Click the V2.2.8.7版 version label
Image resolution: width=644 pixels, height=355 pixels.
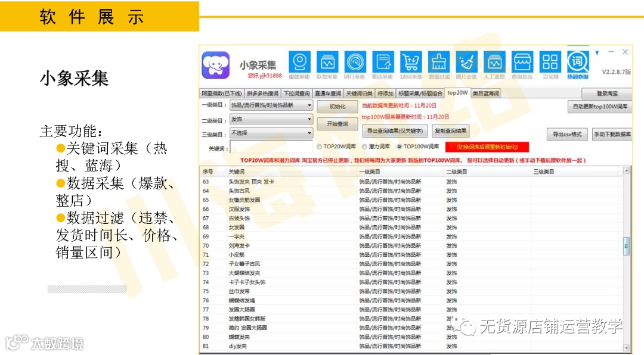coord(616,72)
